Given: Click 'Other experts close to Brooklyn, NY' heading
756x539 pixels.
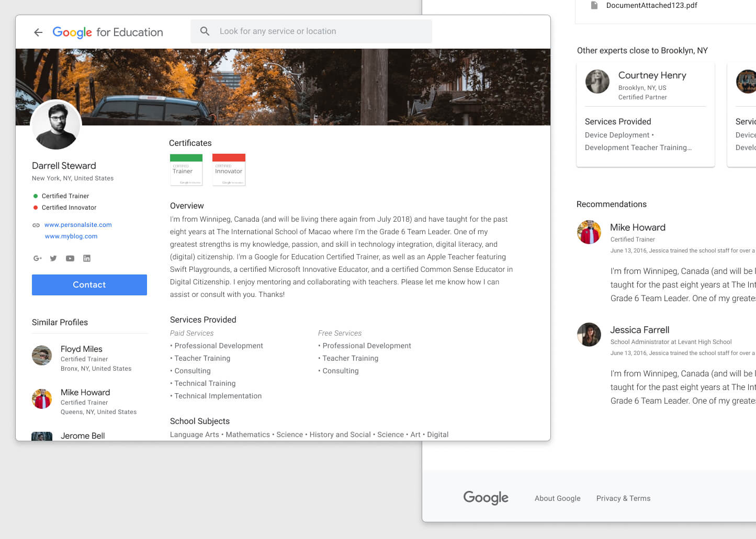Looking at the screenshot, I should pyautogui.click(x=642, y=51).
